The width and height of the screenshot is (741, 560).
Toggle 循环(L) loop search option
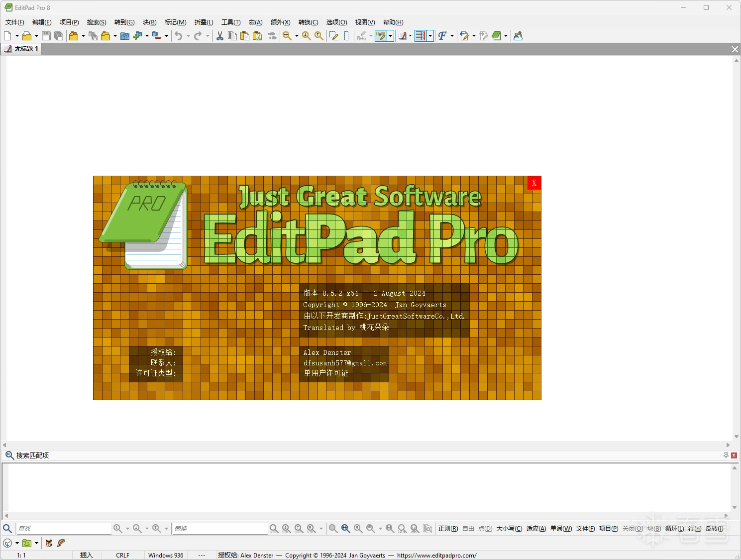[x=674, y=529]
